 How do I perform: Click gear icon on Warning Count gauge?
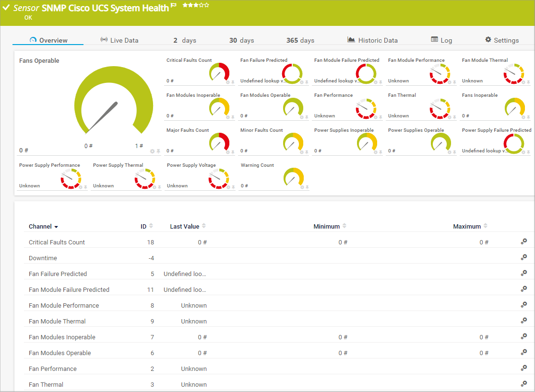tap(302, 187)
